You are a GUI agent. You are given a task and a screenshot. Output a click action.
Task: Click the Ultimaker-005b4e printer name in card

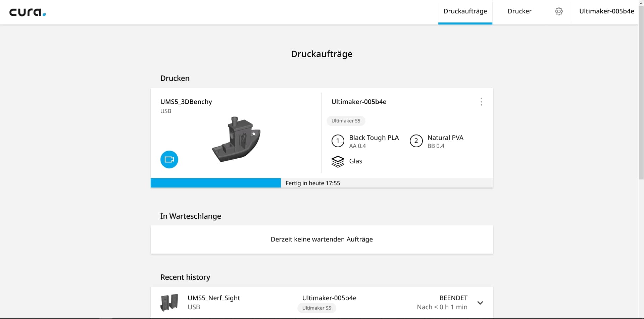tap(359, 102)
